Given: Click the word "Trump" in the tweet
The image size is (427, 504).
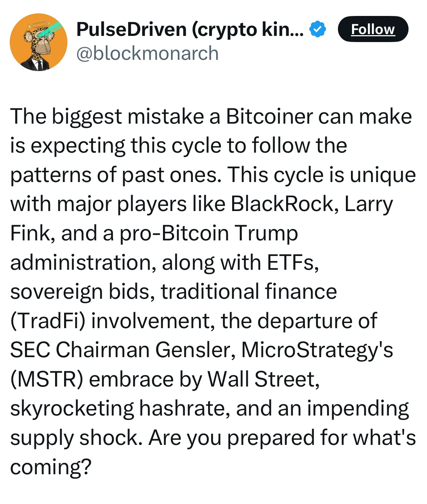Looking at the screenshot, I should pyautogui.click(x=266, y=233).
